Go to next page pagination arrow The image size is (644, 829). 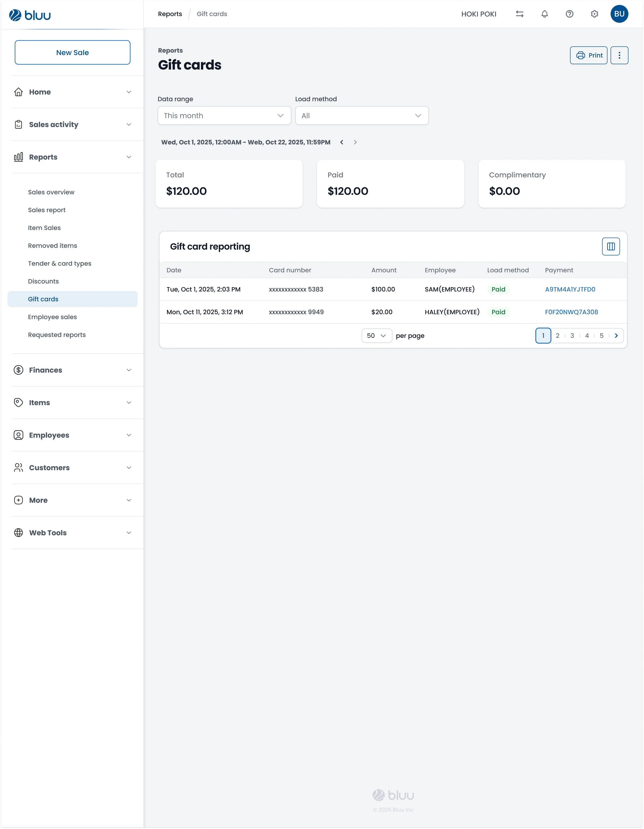[616, 336]
